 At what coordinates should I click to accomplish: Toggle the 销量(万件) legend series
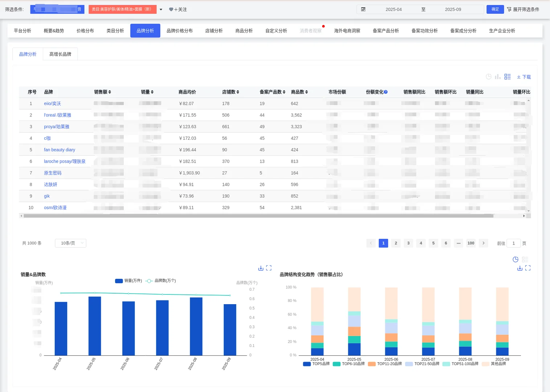pyautogui.click(x=128, y=281)
